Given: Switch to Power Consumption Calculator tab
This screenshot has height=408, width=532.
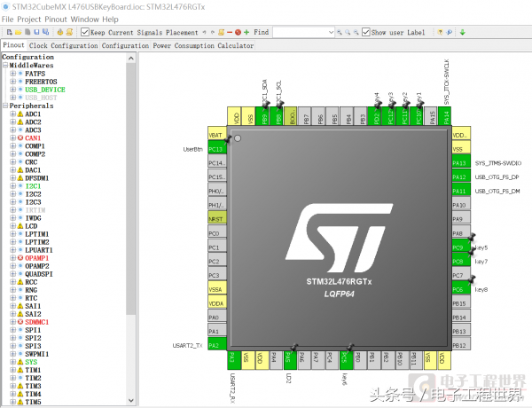Looking at the screenshot, I should coord(203,45).
